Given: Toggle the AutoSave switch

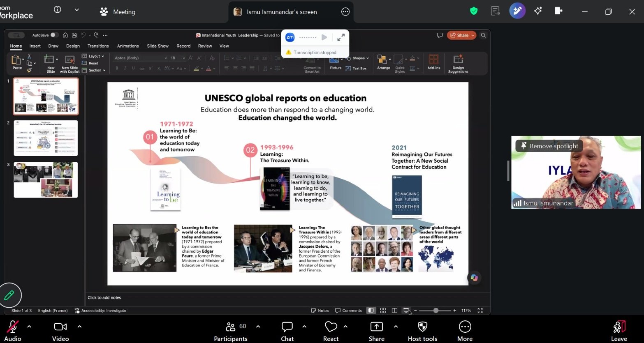Looking at the screenshot, I should pyautogui.click(x=54, y=35).
